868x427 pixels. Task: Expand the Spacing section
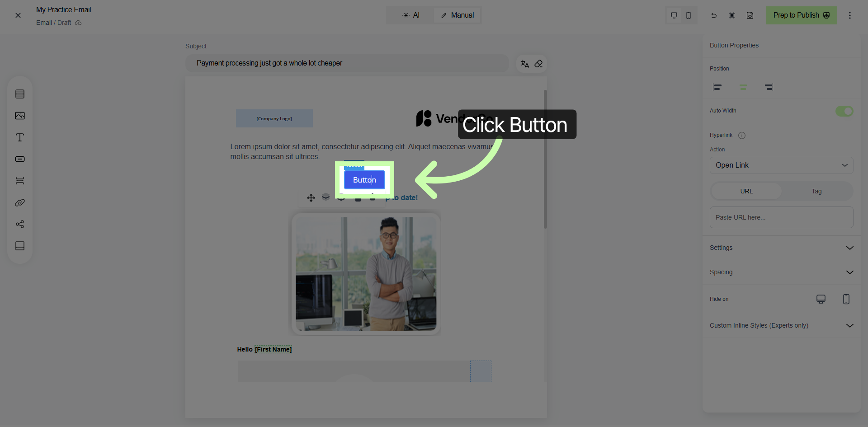[781, 272]
